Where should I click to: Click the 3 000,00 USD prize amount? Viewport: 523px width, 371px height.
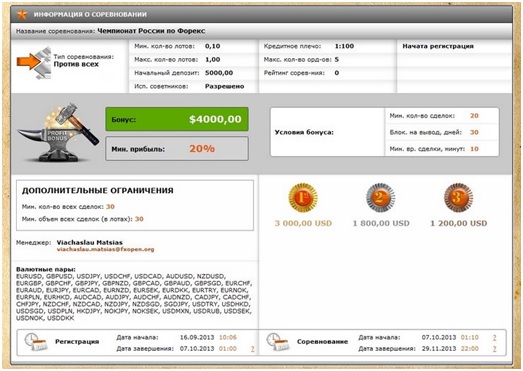click(303, 223)
